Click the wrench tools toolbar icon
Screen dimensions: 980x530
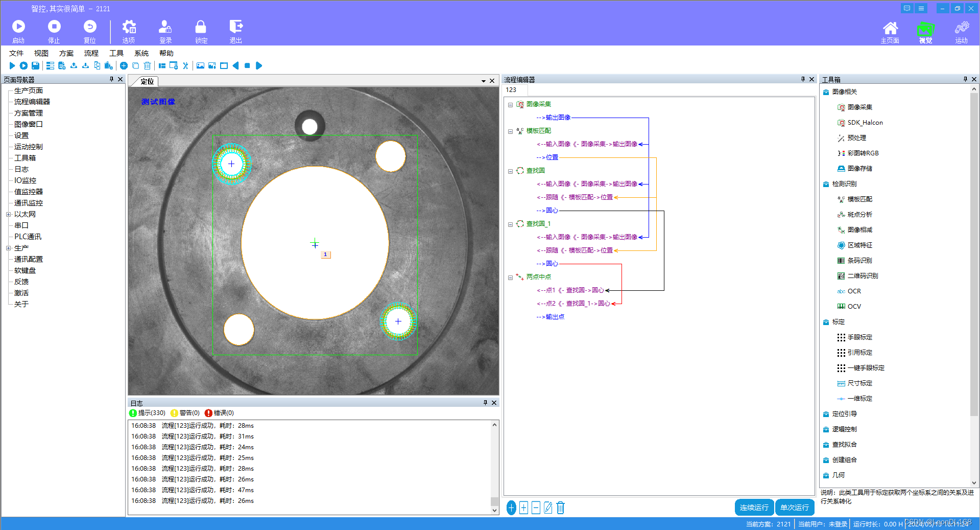coord(185,65)
